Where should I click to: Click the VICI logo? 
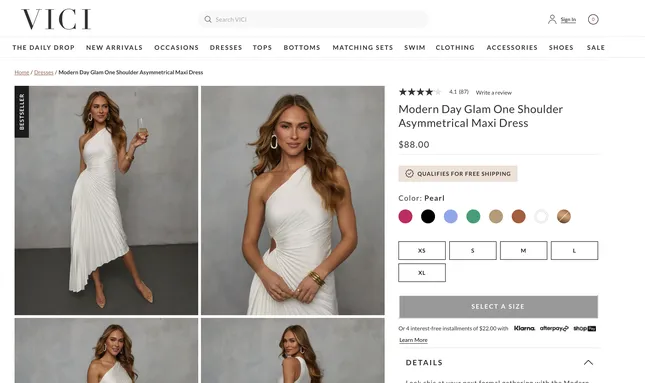click(56, 19)
